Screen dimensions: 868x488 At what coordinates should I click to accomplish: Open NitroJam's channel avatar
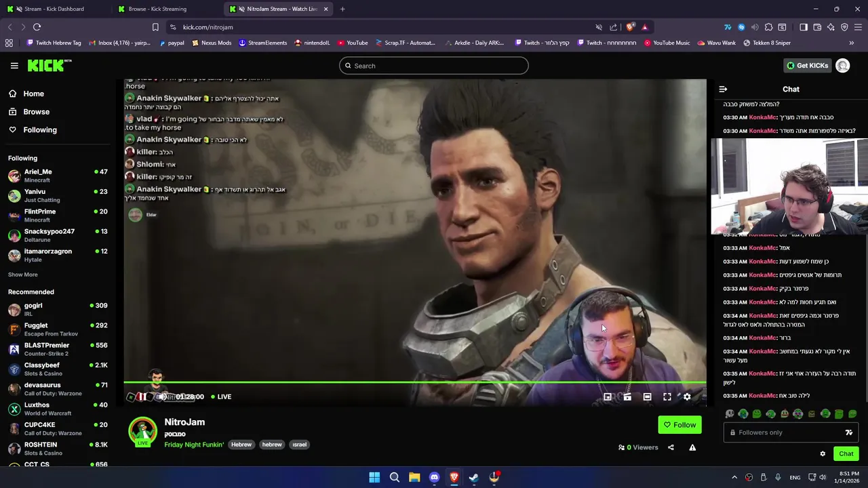[142, 432]
